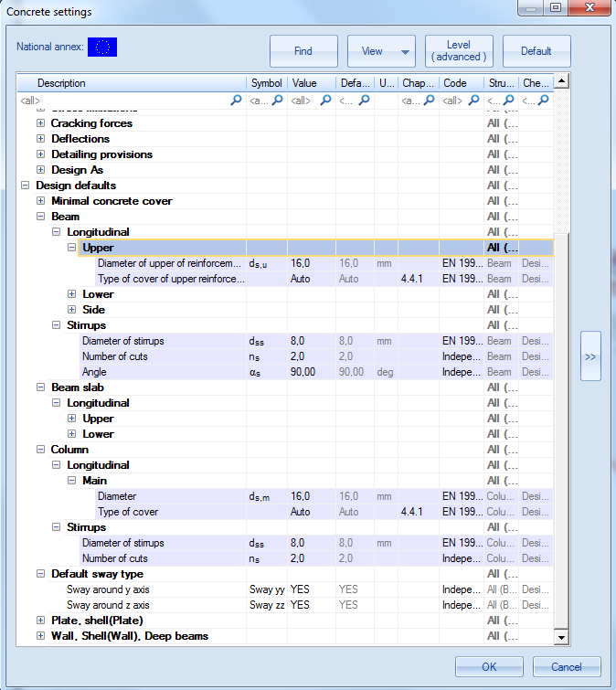Click the Description column header
The image size is (616, 690).
[132, 83]
